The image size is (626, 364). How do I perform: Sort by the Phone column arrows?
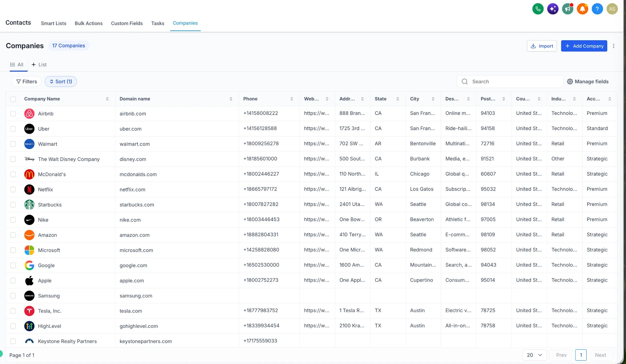point(292,99)
